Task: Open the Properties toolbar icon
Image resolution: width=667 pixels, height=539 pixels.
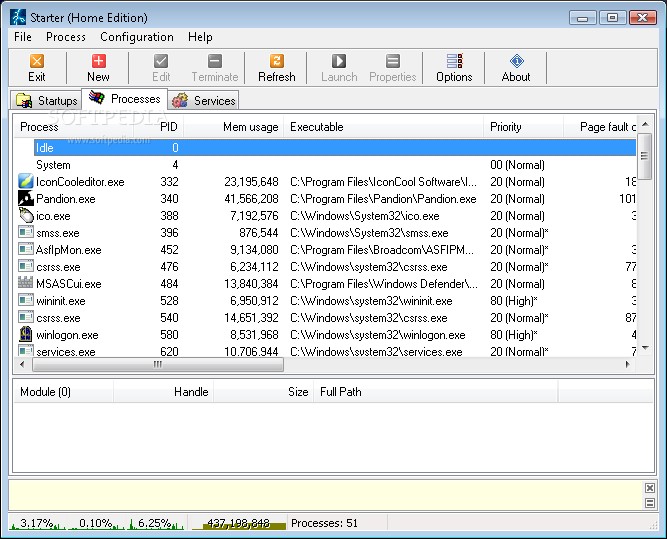Action: tap(393, 68)
